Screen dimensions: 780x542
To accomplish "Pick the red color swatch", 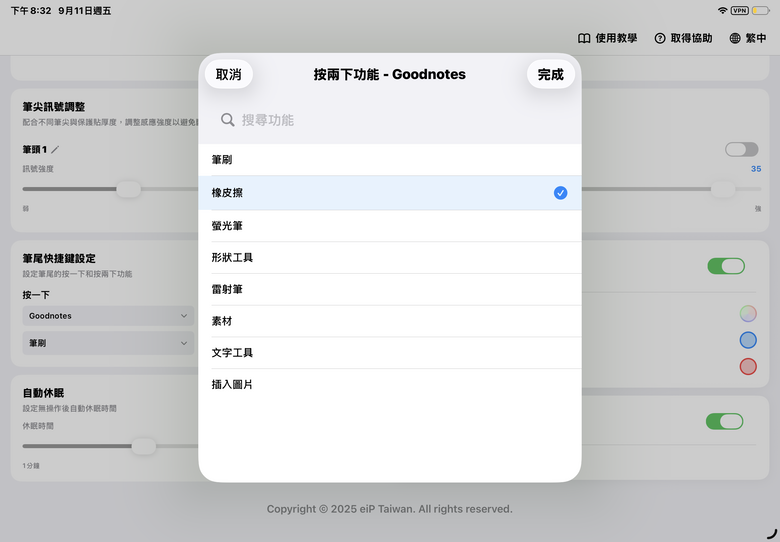I will click(x=748, y=366).
